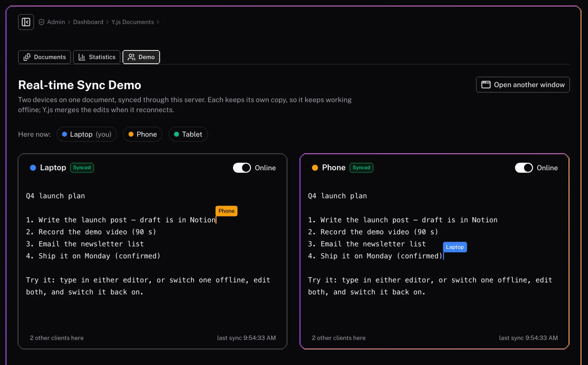The width and height of the screenshot is (588, 365).
Task: Click the Laptop panel Synced badge
Action: 82,168
